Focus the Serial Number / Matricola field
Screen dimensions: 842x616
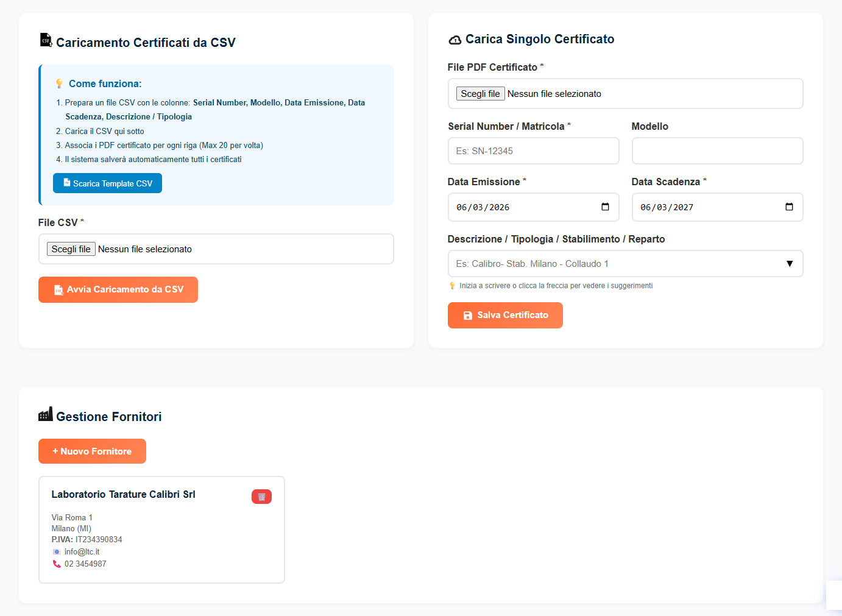point(533,151)
